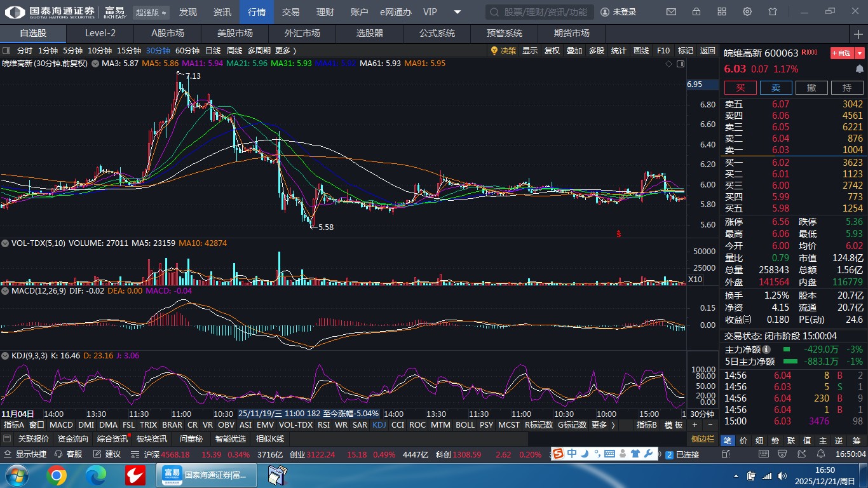Open the grid layout icon
The image size is (868, 488).
(x=722, y=12)
